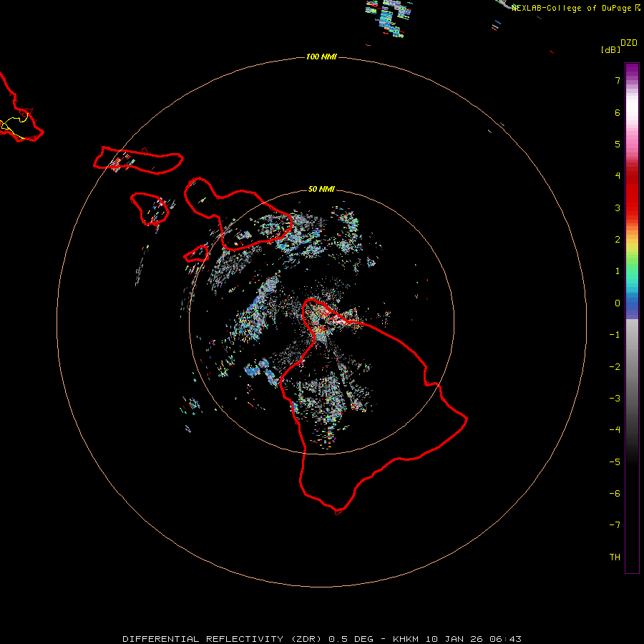Click the -6 value on the color scale
The height and width of the screenshot is (644, 644).
tap(615, 494)
